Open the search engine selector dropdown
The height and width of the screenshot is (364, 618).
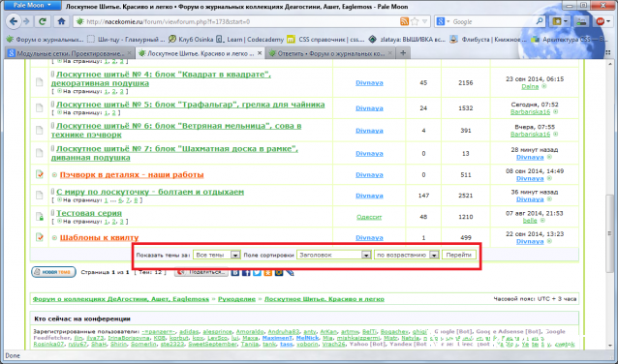click(x=443, y=21)
